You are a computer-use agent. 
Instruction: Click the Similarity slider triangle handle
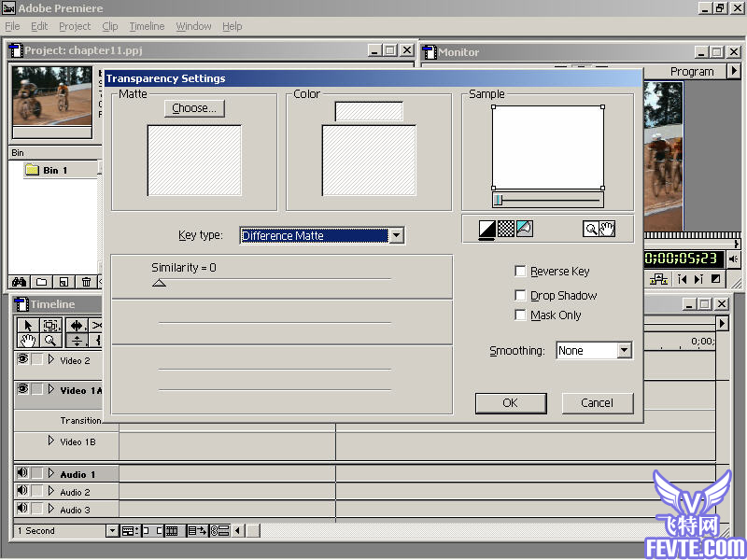point(159,283)
